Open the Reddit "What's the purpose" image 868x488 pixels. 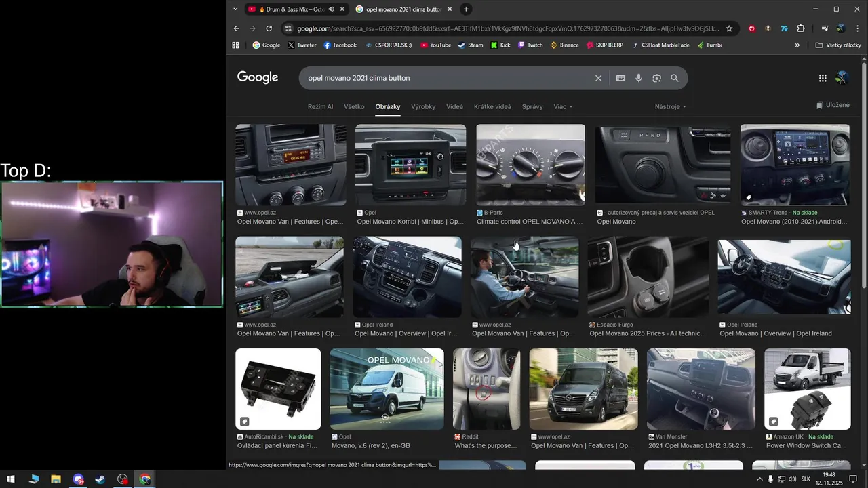pyautogui.click(x=486, y=389)
